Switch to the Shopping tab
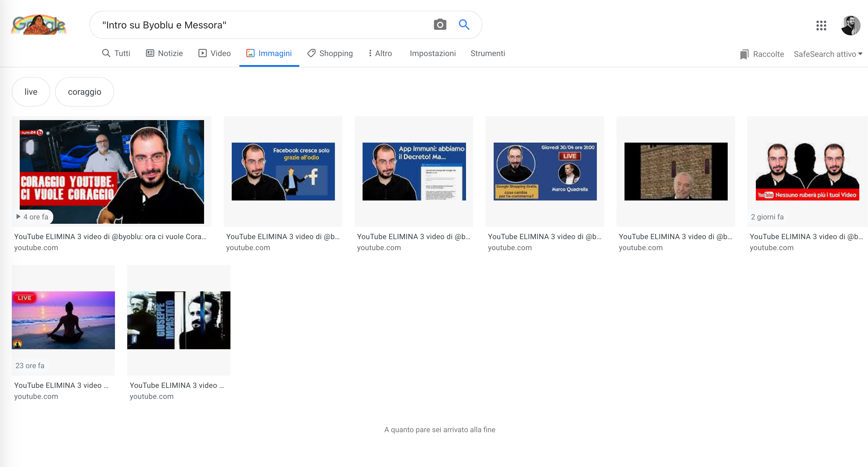 330,53
